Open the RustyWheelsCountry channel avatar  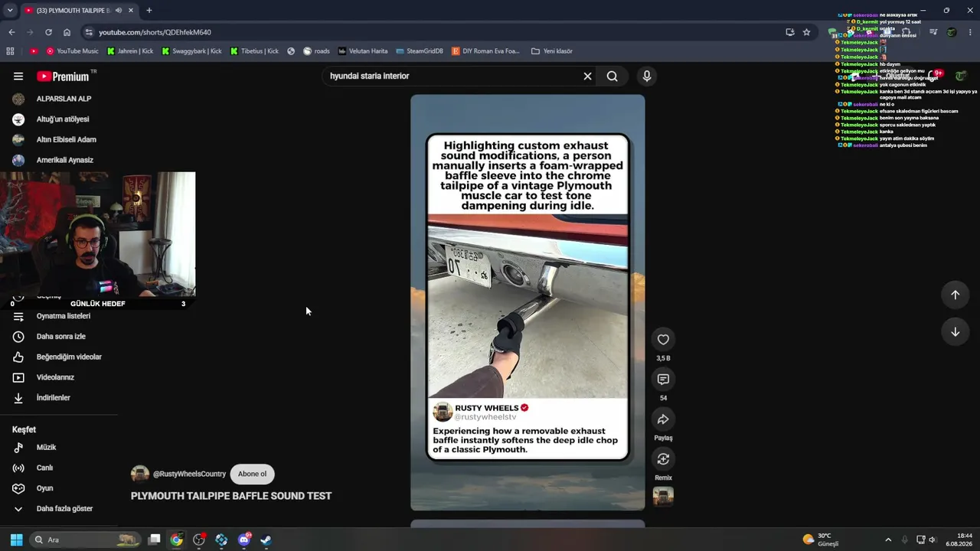tap(140, 474)
